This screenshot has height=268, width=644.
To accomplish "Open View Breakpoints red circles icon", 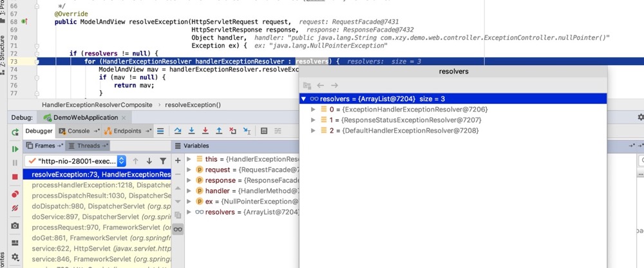I will (15, 194).
